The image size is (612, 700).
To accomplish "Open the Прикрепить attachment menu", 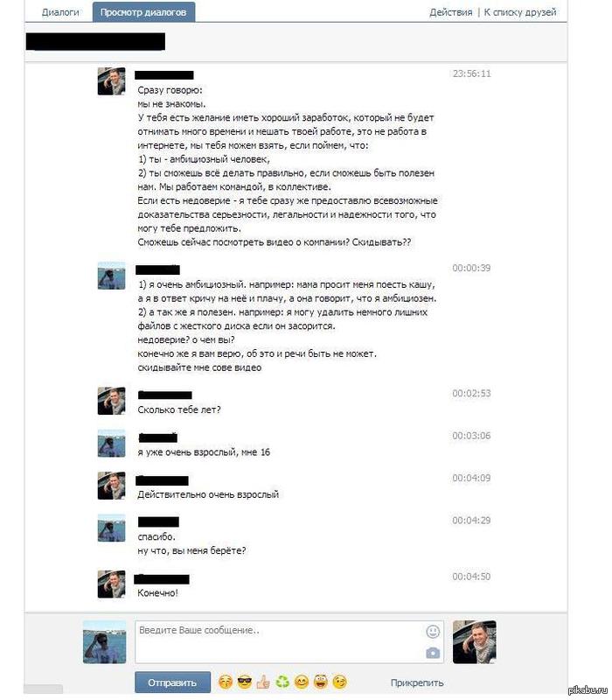I will coord(417,682).
